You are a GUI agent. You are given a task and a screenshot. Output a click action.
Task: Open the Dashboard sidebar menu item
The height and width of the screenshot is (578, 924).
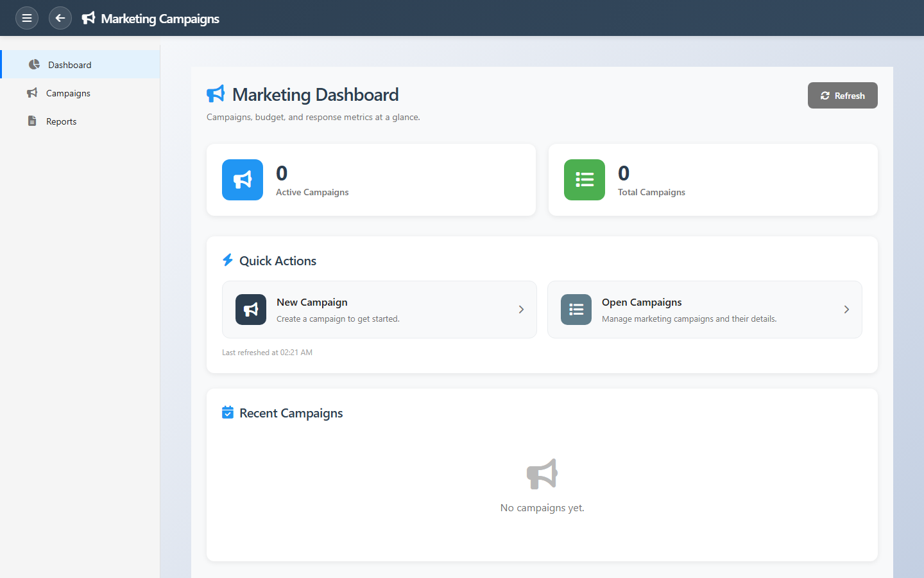69,65
